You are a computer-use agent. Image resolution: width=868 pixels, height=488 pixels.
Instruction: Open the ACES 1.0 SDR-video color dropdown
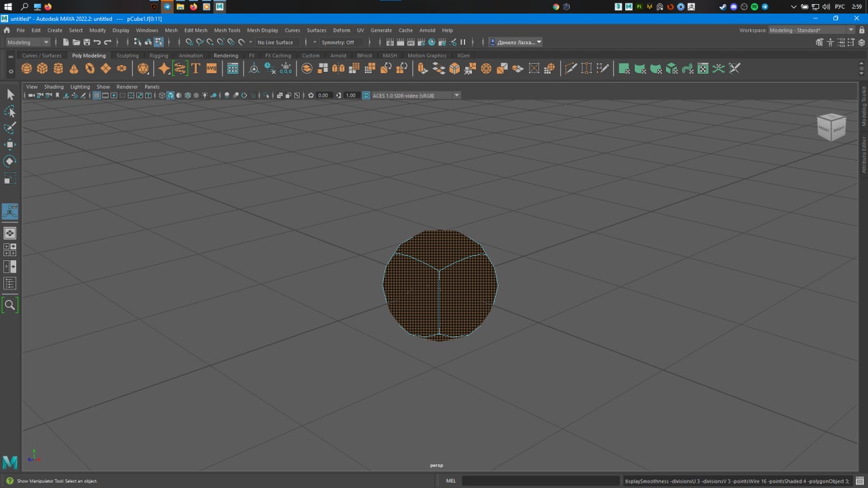[416, 96]
